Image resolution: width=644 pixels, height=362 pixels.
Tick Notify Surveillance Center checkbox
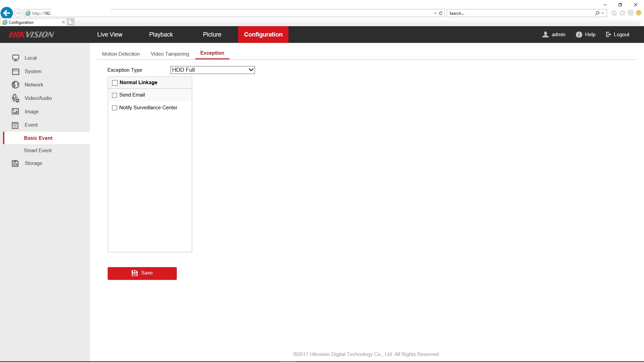(115, 108)
